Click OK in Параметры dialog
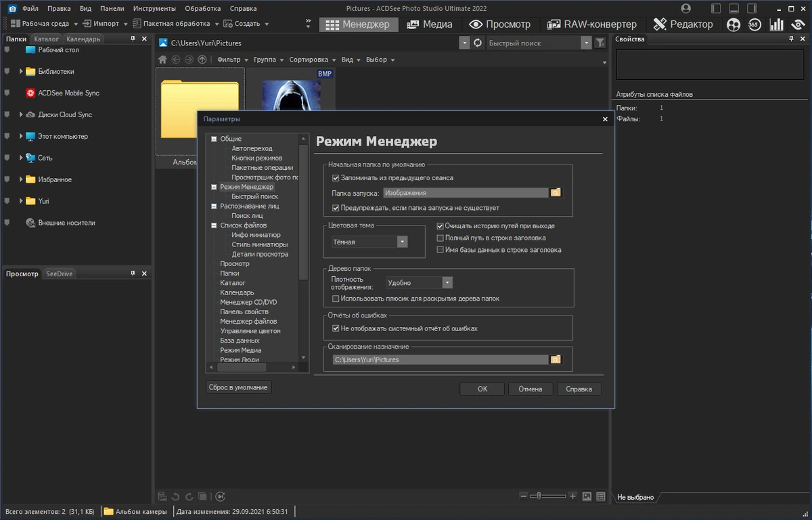 click(482, 389)
